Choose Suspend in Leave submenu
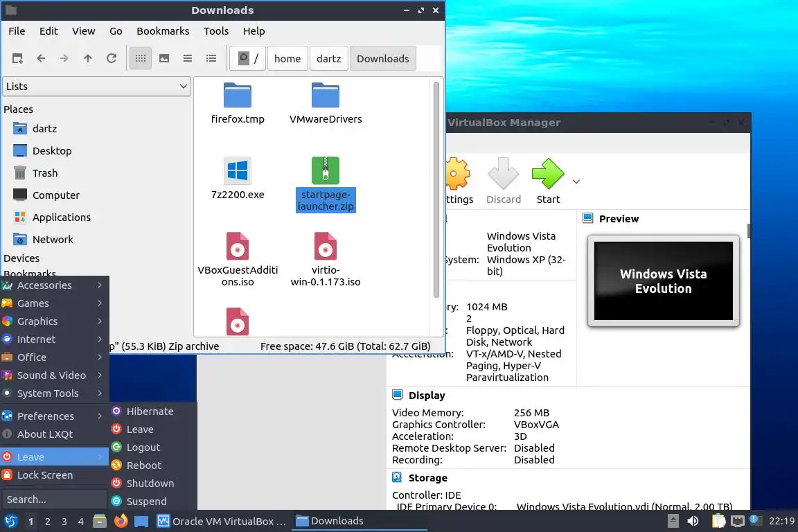Viewport: 798px width, 532px height. pyautogui.click(x=153, y=502)
